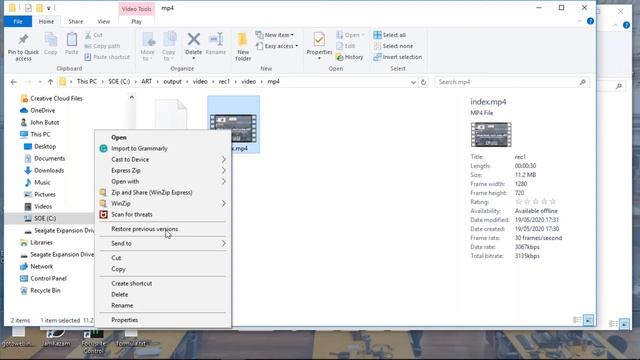Choose Restore previous versions
640x360 pixels.
tap(144, 229)
